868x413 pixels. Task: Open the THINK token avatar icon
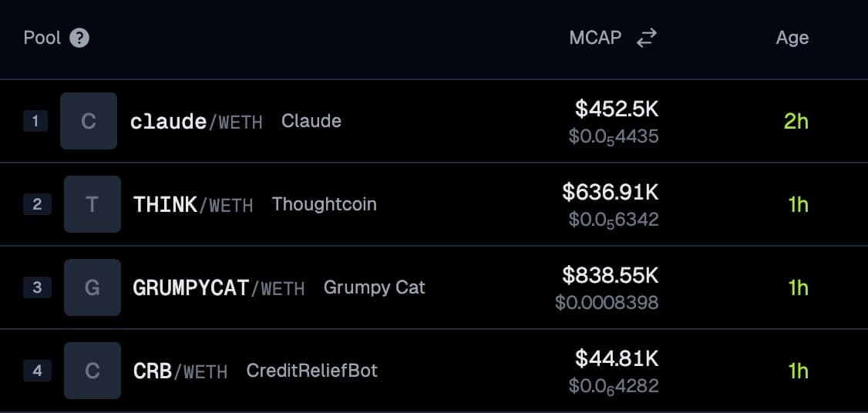[93, 204]
